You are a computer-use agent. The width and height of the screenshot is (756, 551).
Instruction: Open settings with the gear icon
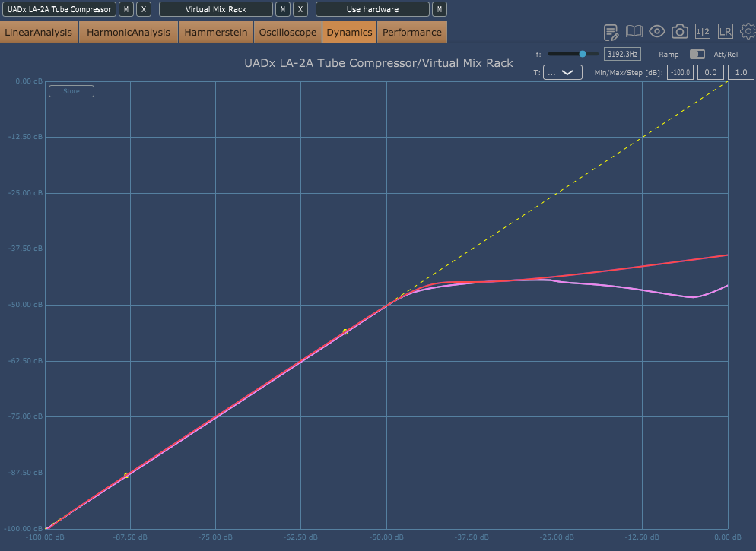coord(747,32)
